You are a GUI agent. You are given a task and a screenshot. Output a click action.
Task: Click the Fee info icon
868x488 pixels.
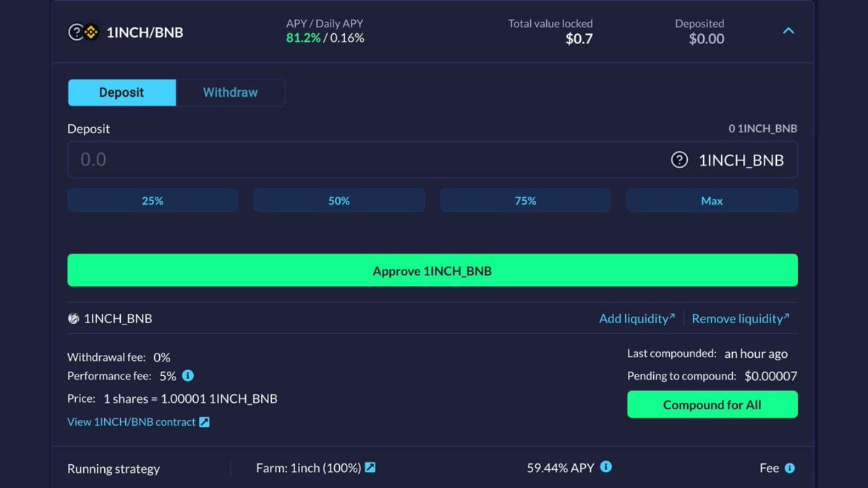(790, 468)
